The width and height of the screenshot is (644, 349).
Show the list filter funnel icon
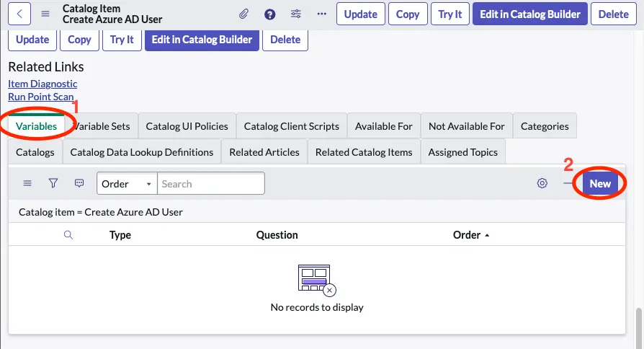point(53,183)
